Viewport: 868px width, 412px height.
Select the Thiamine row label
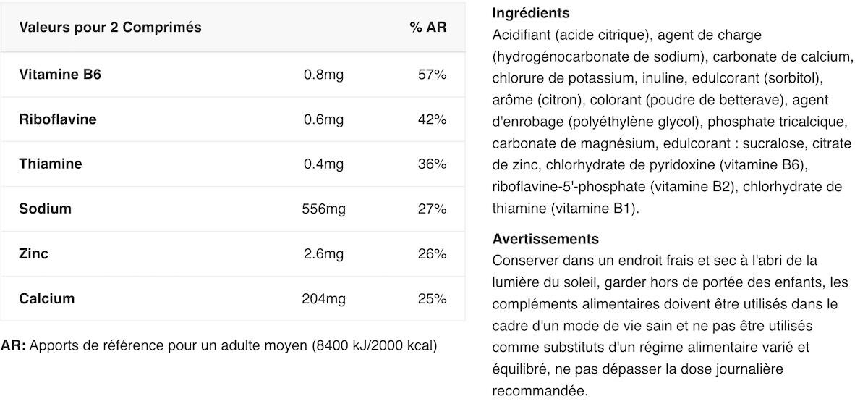tap(51, 164)
